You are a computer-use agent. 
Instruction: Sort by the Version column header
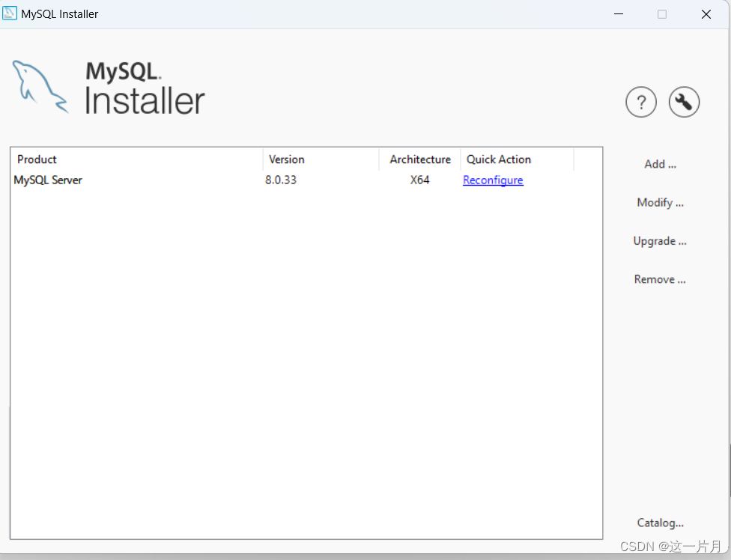(321, 159)
